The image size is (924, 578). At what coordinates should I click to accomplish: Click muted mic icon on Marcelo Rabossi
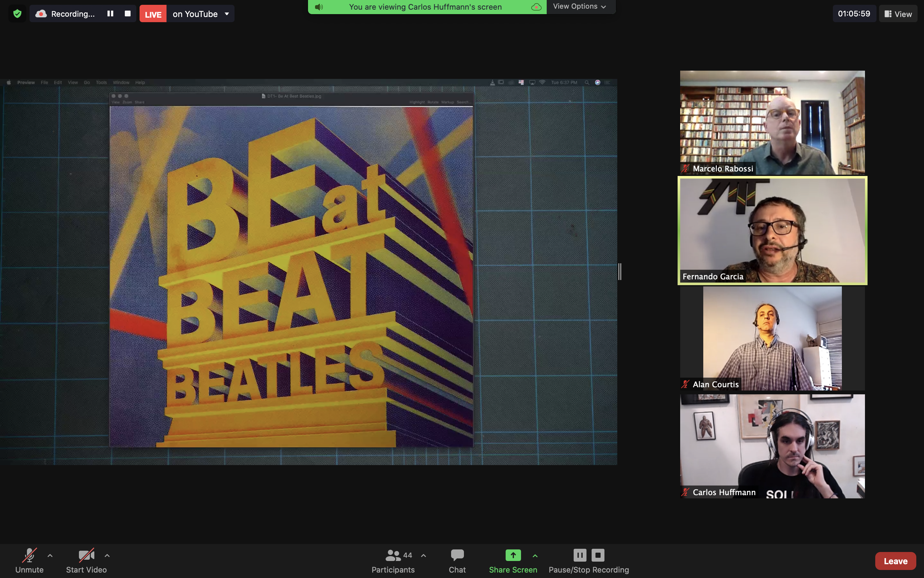pos(685,169)
